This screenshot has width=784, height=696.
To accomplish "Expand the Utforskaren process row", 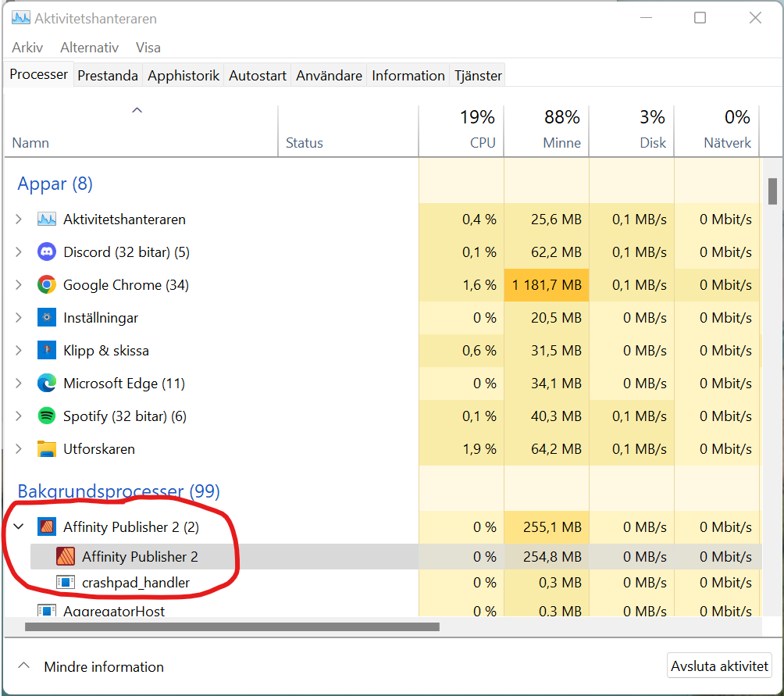I will pyautogui.click(x=19, y=448).
